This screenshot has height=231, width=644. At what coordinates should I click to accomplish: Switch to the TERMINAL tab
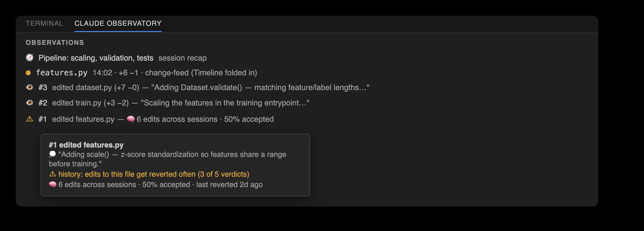44,24
